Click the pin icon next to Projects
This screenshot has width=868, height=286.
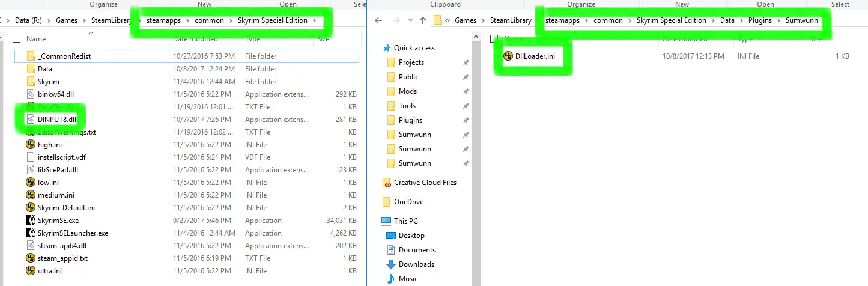coord(466,62)
